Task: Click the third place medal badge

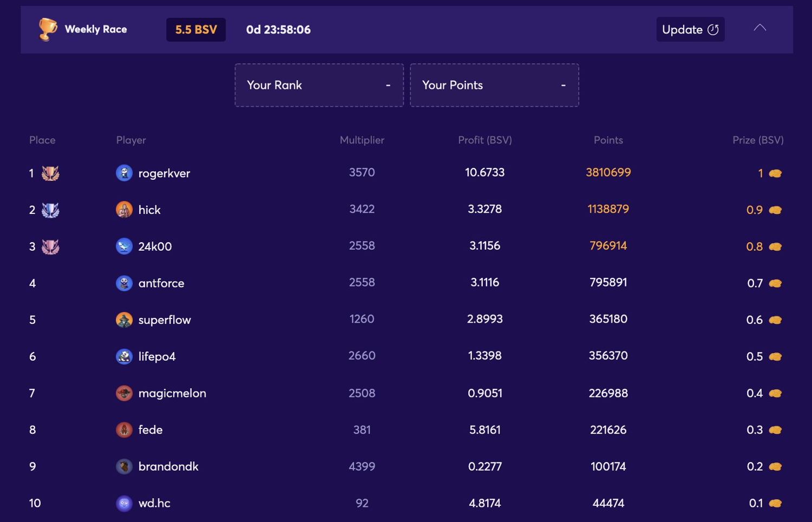Action: coord(50,247)
